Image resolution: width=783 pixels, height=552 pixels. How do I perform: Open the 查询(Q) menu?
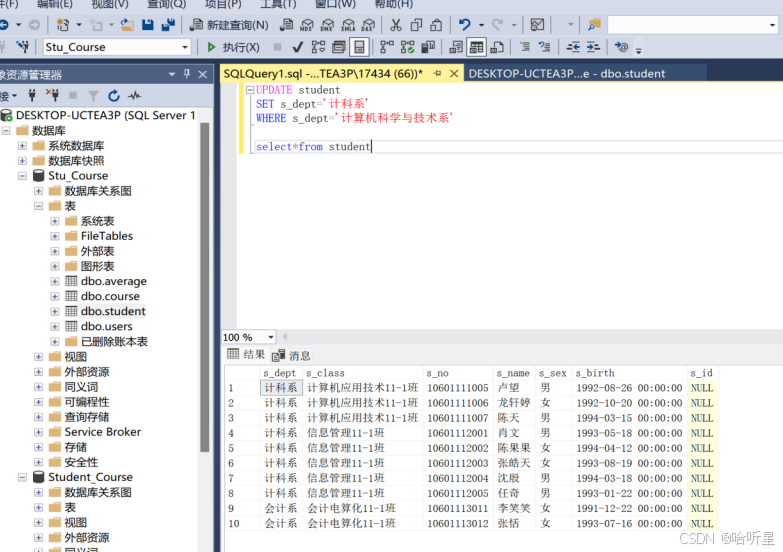pyautogui.click(x=166, y=4)
